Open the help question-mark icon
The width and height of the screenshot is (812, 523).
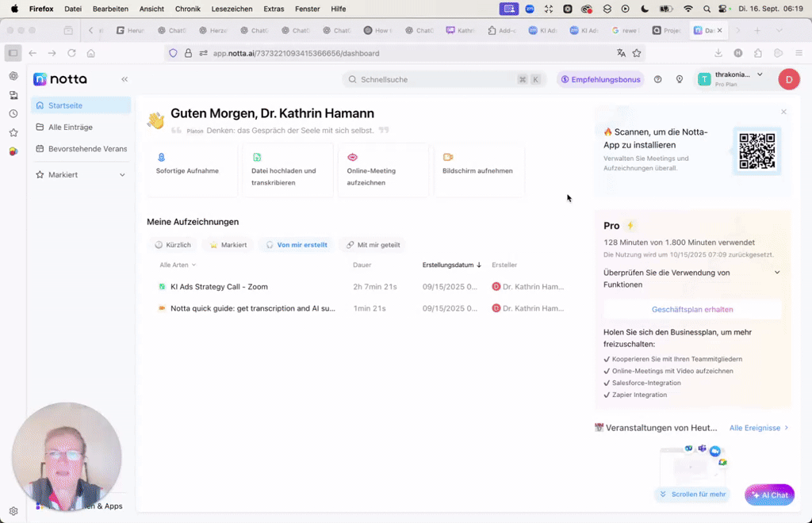tap(657, 80)
